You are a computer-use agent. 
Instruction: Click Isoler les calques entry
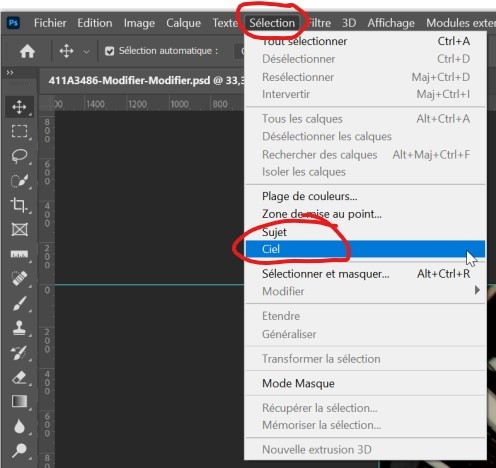pyautogui.click(x=365, y=172)
